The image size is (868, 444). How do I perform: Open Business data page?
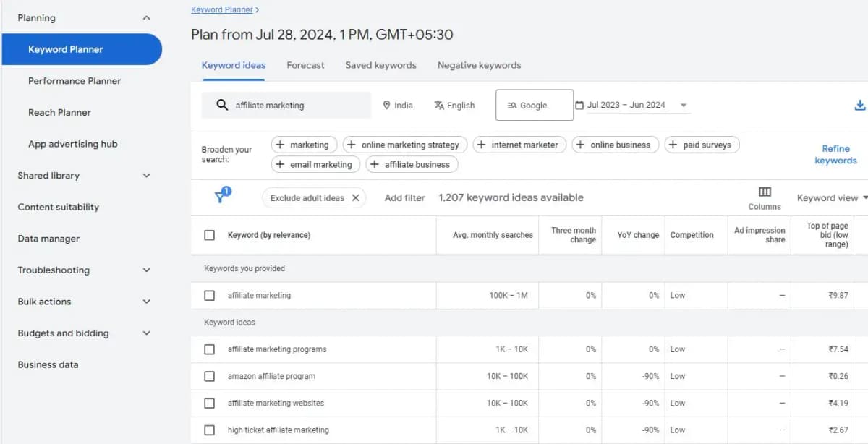click(x=48, y=364)
